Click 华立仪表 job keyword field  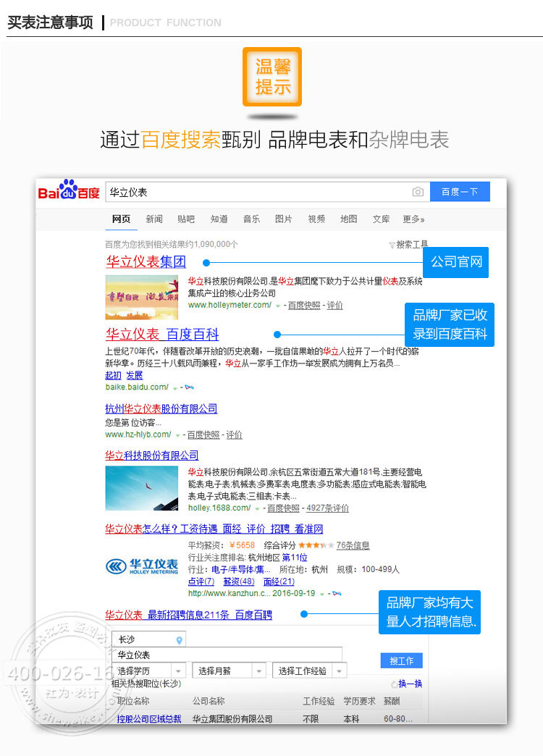pyautogui.click(x=227, y=655)
